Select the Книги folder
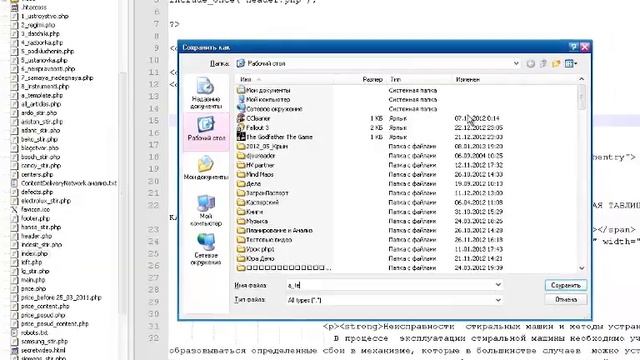The height and width of the screenshot is (360, 640). click(x=250, y=212)
